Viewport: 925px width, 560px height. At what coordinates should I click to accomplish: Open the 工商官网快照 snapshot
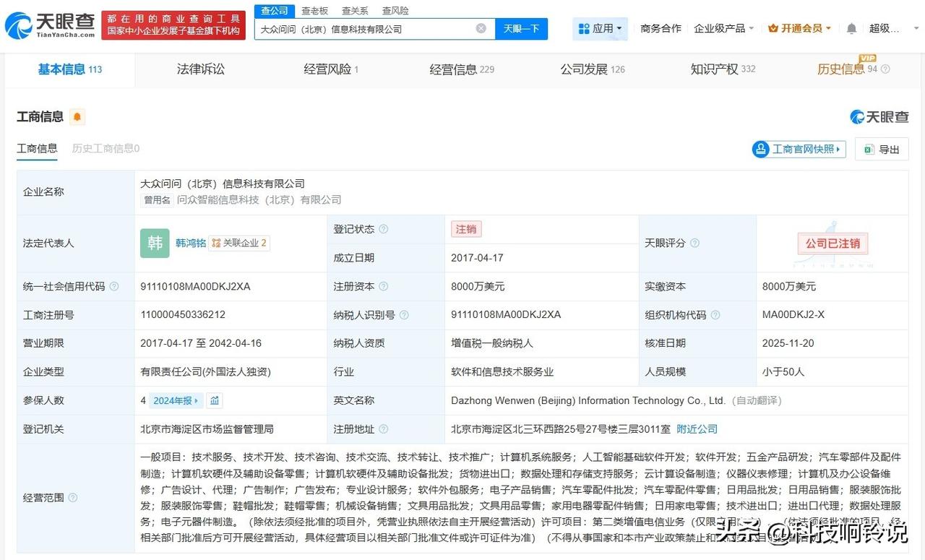pos(799,150)
